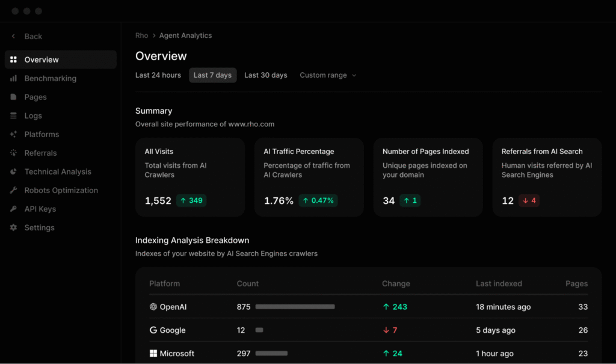Click the Platforms sparkle icon
Viewport: 616px width, 364px height.
(x=13, y=134)
